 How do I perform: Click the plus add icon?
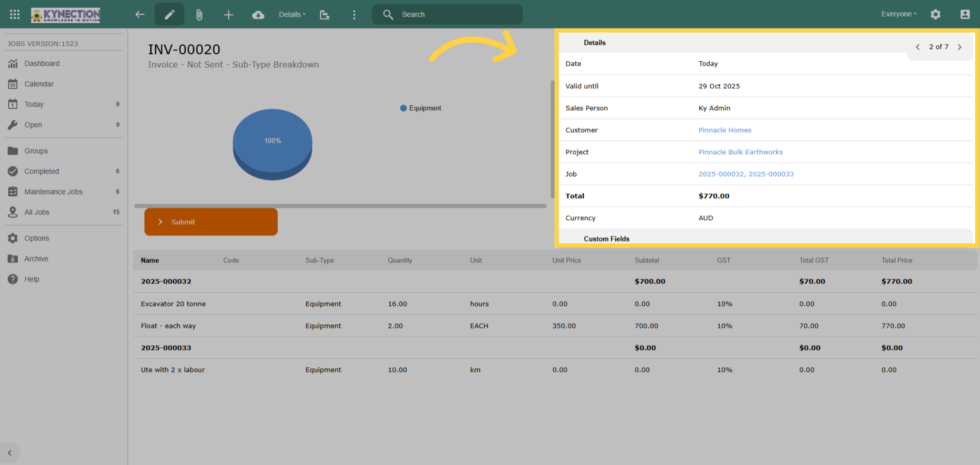[229, 15]
